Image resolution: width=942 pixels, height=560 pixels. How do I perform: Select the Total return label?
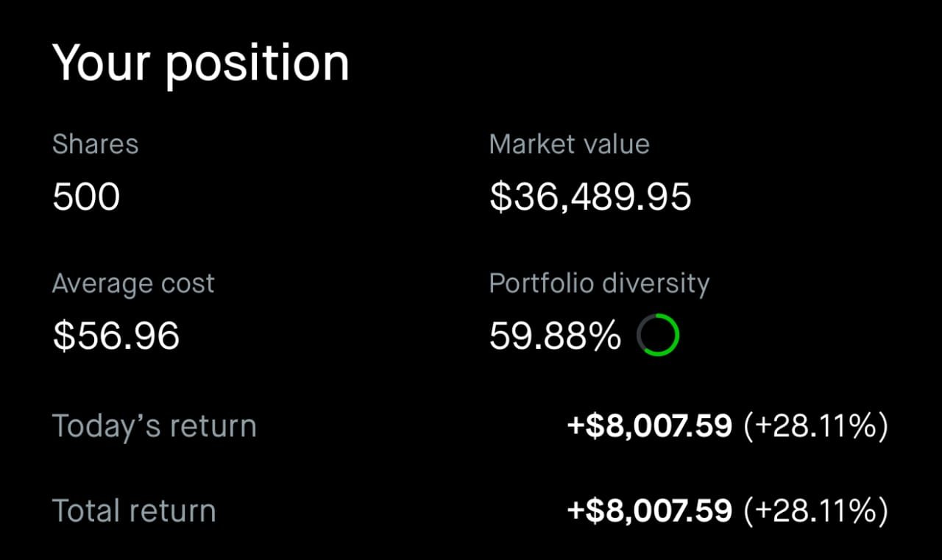pos(134,511)
